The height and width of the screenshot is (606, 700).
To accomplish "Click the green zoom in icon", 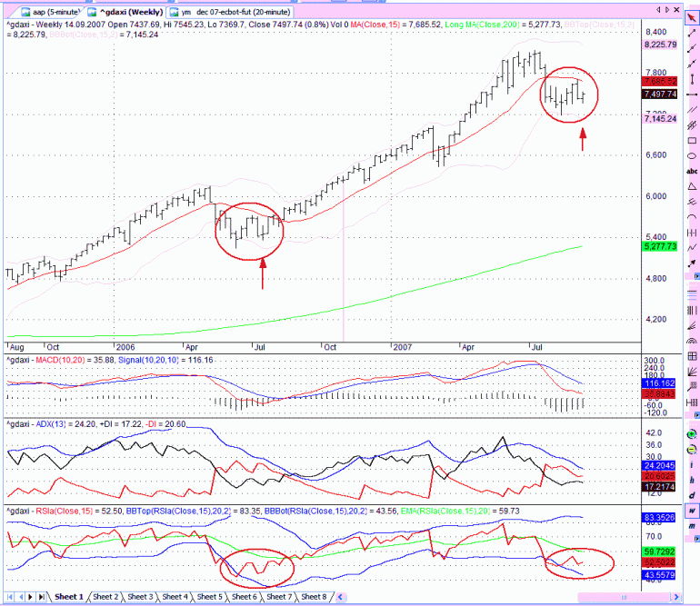I will point(692,434).
